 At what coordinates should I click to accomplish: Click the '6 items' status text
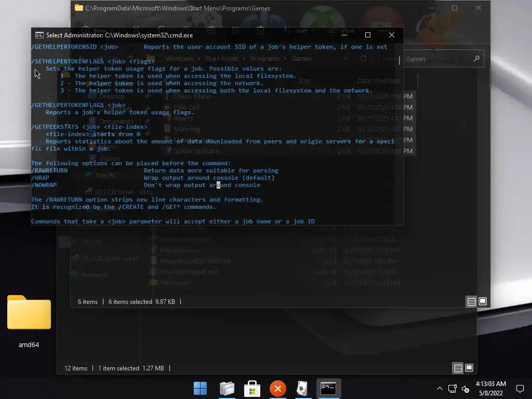(x=88, y=302)
